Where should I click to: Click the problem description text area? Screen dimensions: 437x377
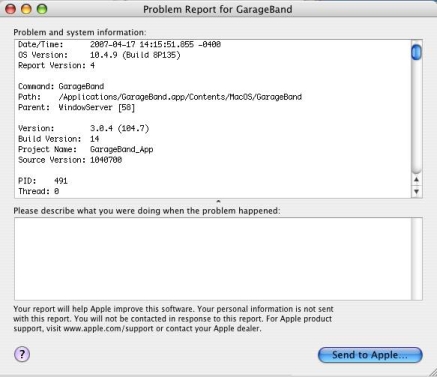tap(213, 259)
